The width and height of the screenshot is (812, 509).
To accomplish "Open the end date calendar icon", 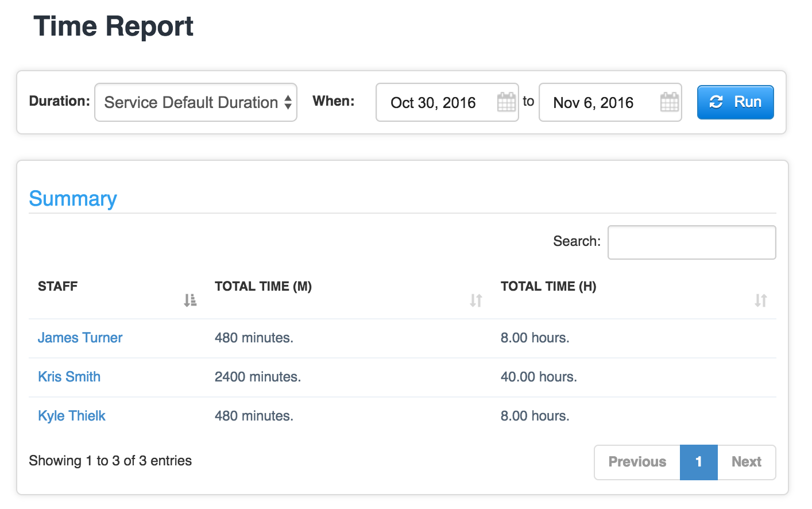I will click(x=669, y=102).
